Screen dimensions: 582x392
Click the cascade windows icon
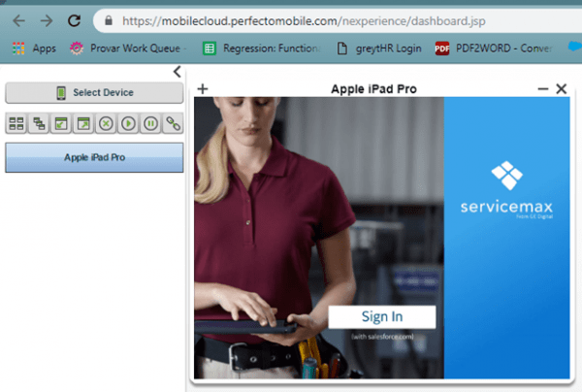click(x=39, y=123)
